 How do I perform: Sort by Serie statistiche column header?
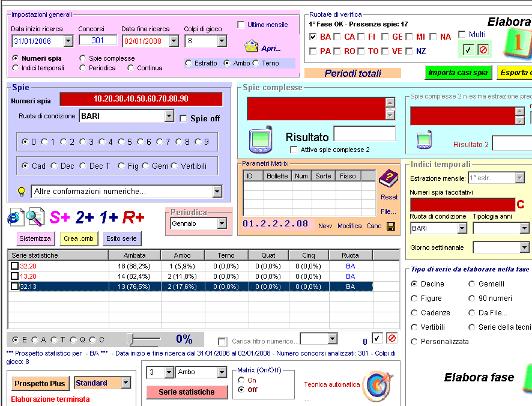[x=58, y=255]
